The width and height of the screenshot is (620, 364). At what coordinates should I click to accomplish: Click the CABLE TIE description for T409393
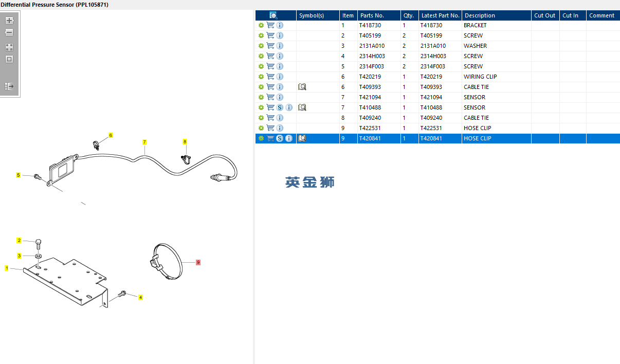[476, 87]
